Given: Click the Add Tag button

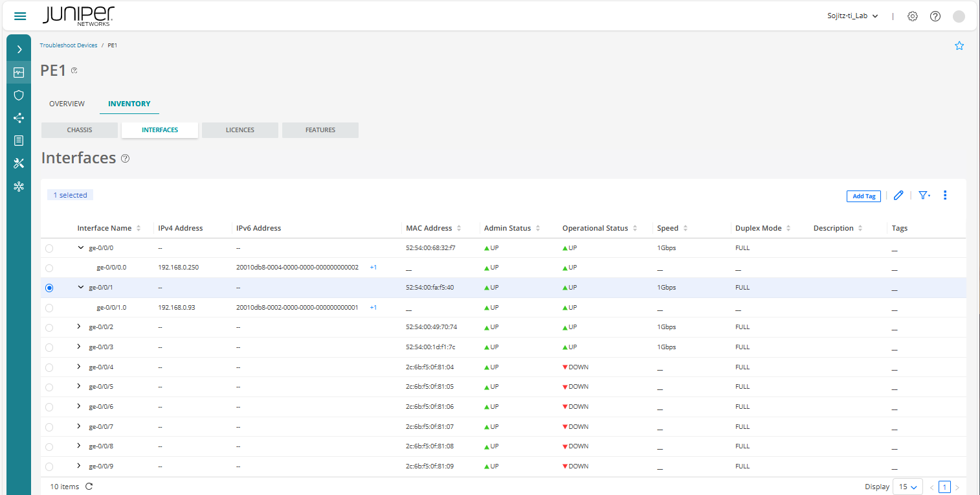Looking at the screenshot, I should (x=863, y=196).
